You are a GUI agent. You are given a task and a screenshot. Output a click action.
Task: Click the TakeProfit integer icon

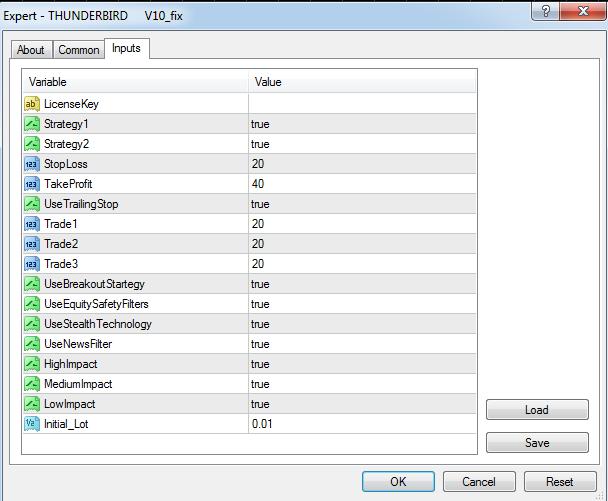click(x=32, y=184)
